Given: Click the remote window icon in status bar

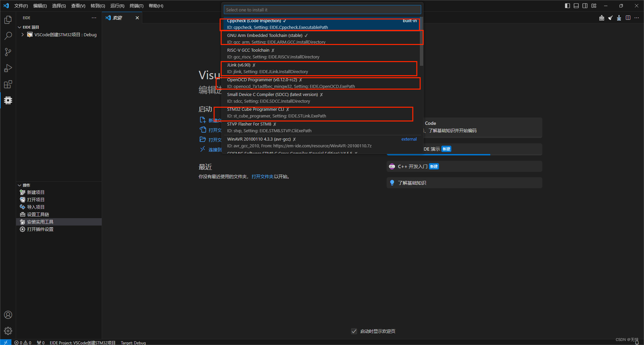Looking at the screenshot, I should [x=6, y=342].
